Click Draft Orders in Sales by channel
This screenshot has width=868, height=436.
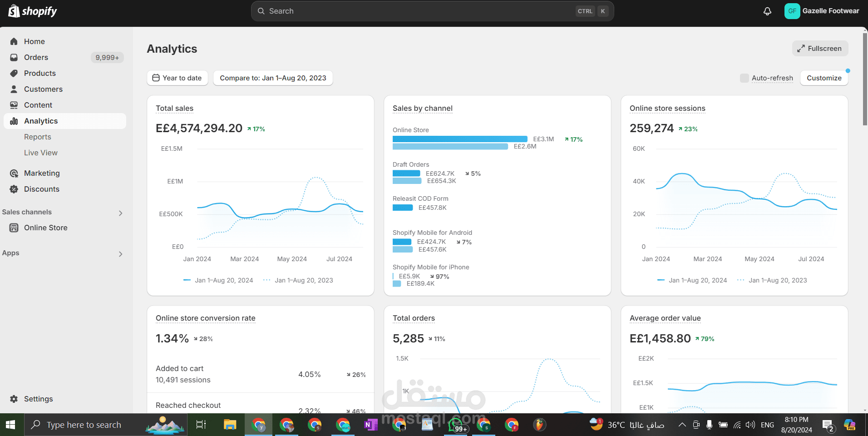(x=410, y=164)
